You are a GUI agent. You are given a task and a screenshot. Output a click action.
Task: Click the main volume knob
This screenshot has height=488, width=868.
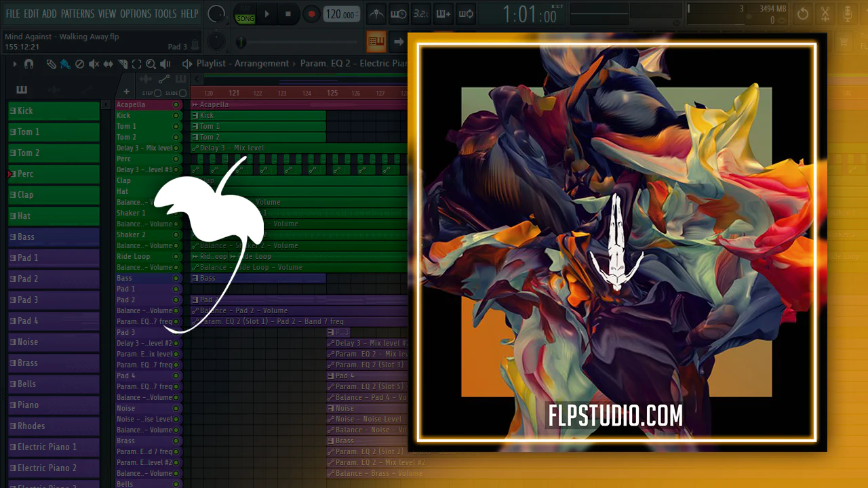pyautogui.click(x=216, y=14)
